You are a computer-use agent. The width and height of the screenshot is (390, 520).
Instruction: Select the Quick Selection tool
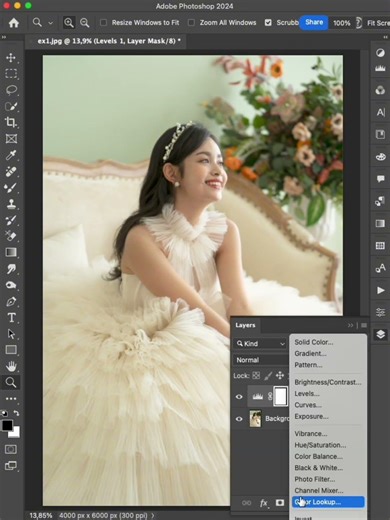(11, 106)
